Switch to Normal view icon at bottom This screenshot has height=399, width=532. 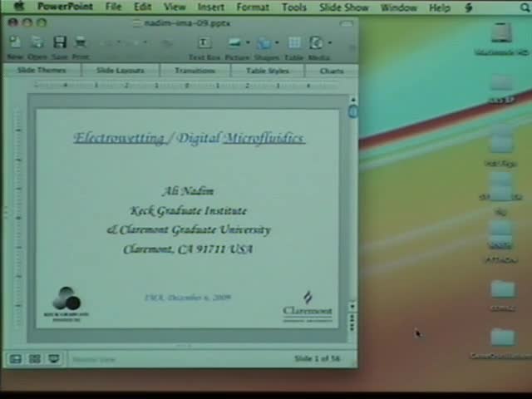pyautogui.click(x=16, y=359)
